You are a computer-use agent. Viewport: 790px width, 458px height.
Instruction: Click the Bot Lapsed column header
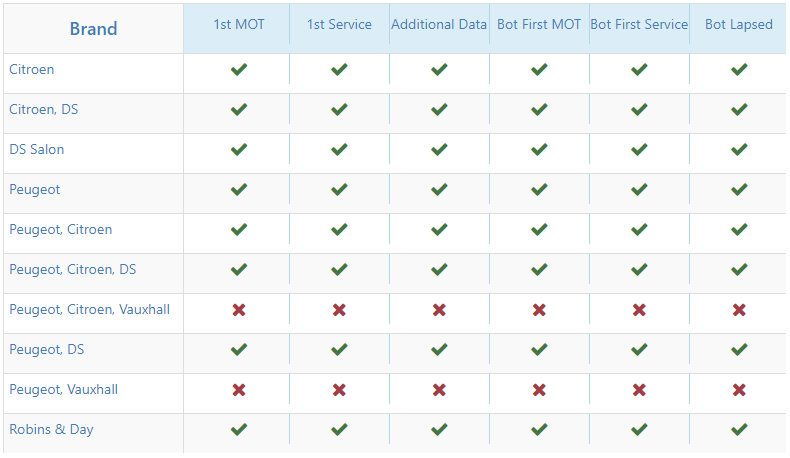click(739, 24)
